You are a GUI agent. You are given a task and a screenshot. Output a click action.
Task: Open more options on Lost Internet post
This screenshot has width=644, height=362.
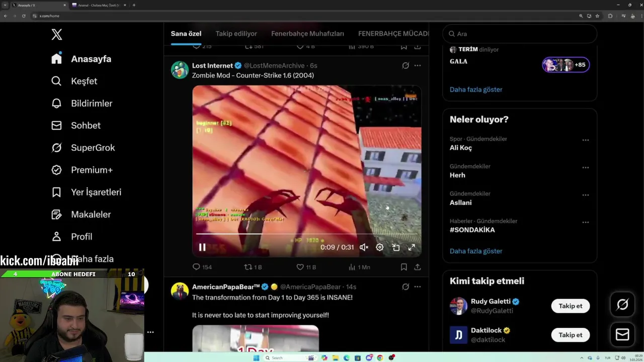pyautogui.click(x=417, y=65)
